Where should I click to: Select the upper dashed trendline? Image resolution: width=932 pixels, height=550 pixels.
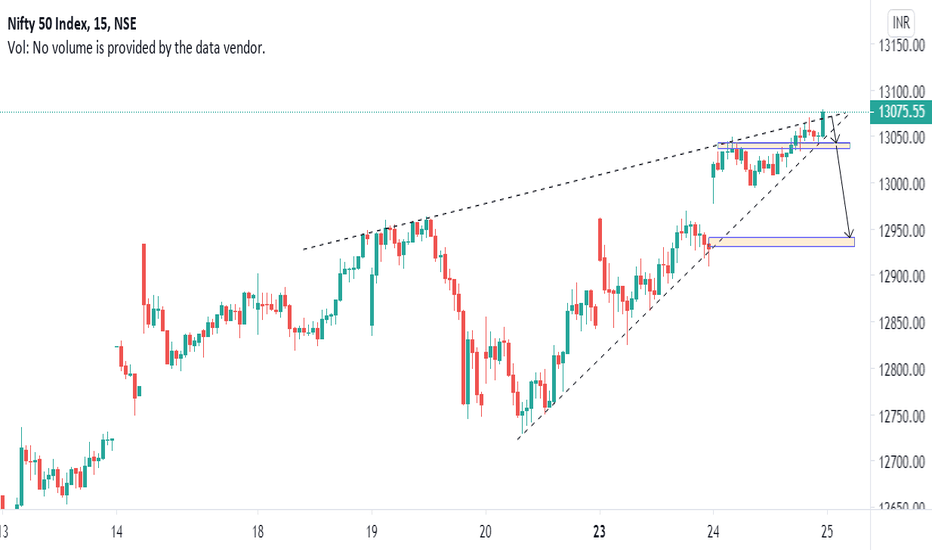coord(574,181)
